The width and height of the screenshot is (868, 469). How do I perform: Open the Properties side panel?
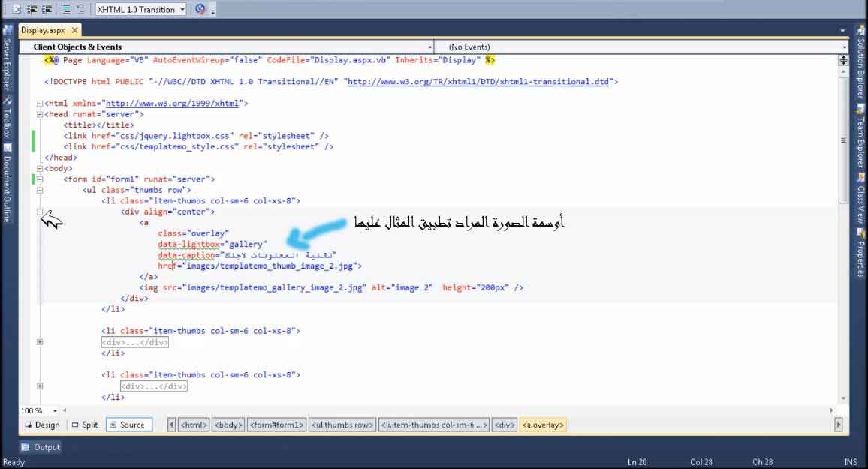[x=860, y=251]
